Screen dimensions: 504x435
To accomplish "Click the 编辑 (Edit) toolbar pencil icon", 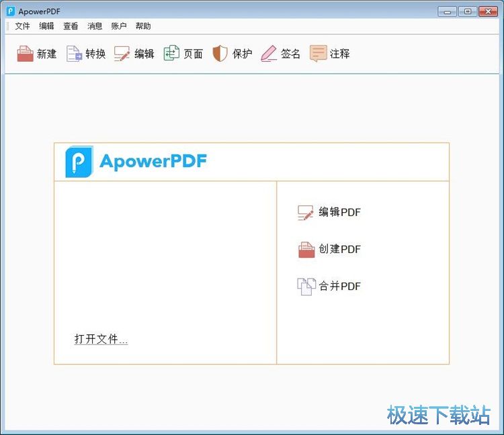I will [x=122, y=53].
